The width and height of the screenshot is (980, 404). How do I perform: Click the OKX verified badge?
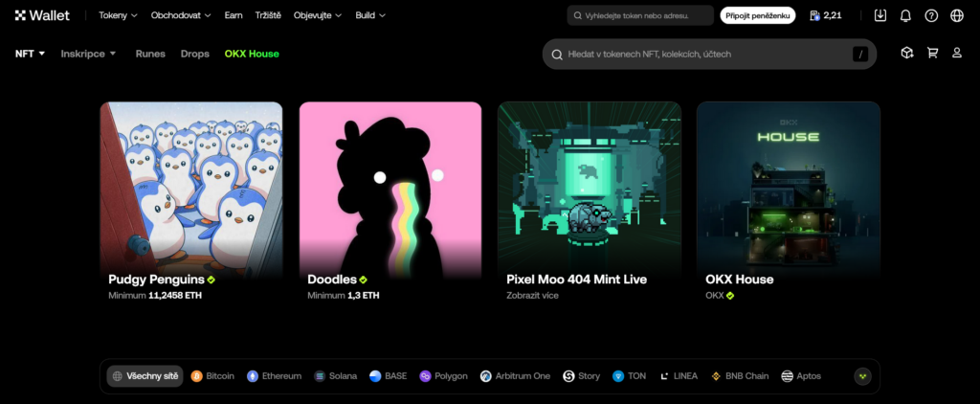click(730, 295)
